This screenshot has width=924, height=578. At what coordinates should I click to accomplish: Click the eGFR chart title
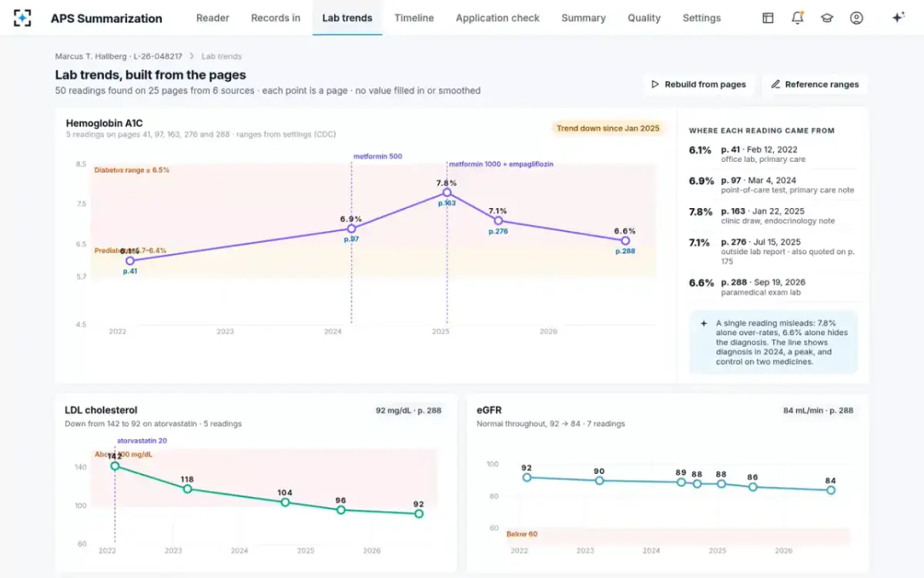coord(489,411)
